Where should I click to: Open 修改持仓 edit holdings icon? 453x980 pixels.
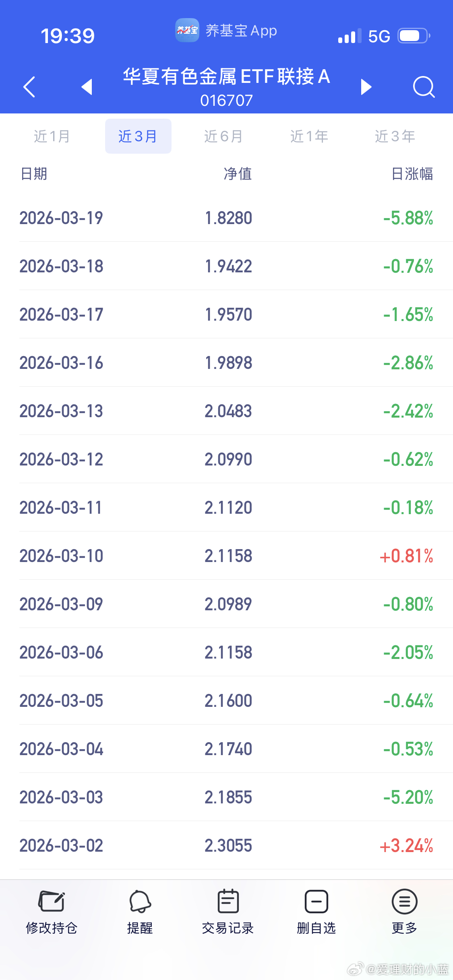tap(52, 901)
